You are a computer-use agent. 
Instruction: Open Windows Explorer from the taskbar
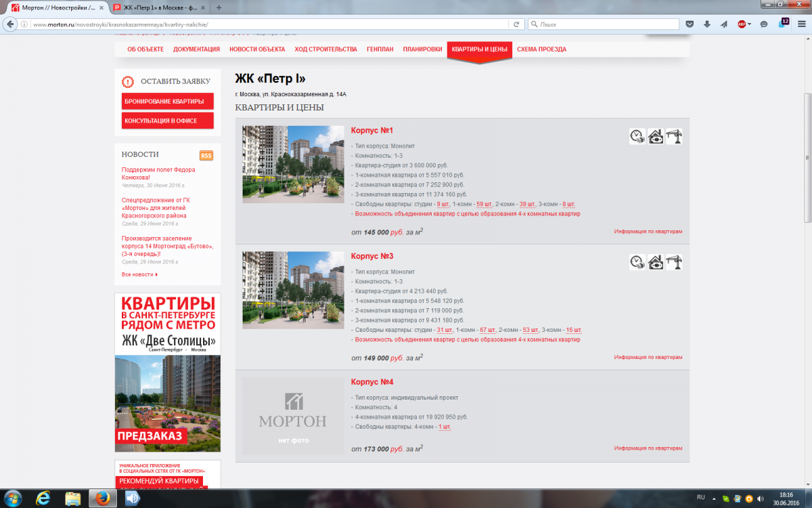pyautogui.click(x=73, y=498)
